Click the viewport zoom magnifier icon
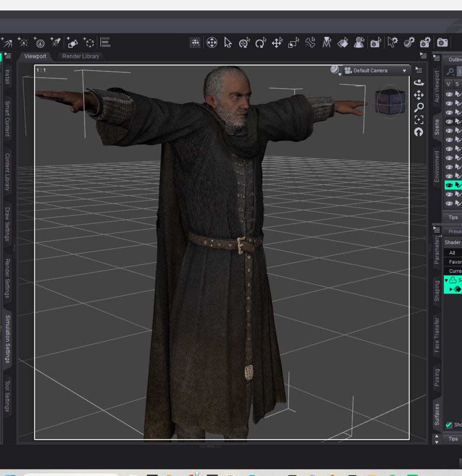This screenshot has height=476, width=462. [x=419, y=107]
